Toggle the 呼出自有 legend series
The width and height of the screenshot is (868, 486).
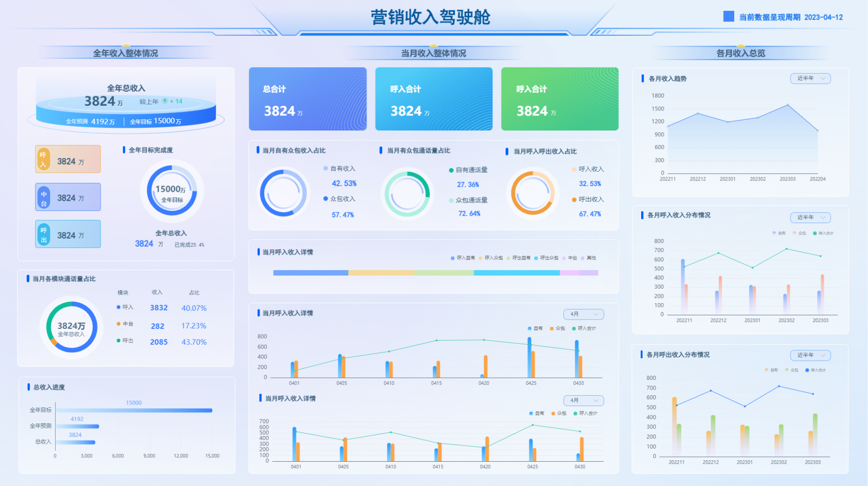pyautogui.click(x=518, y=258)
